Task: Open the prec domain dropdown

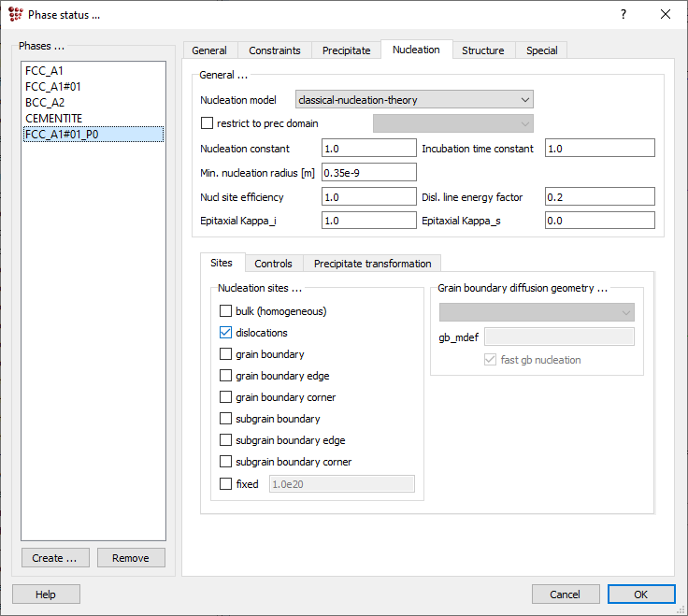Action: click(x=453, y=123)
